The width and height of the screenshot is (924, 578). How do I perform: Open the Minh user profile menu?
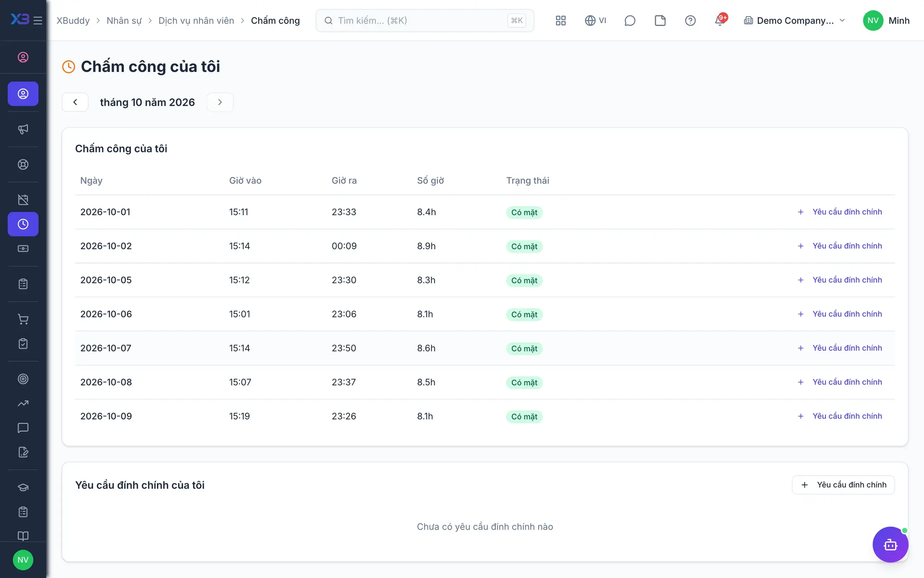886,21
